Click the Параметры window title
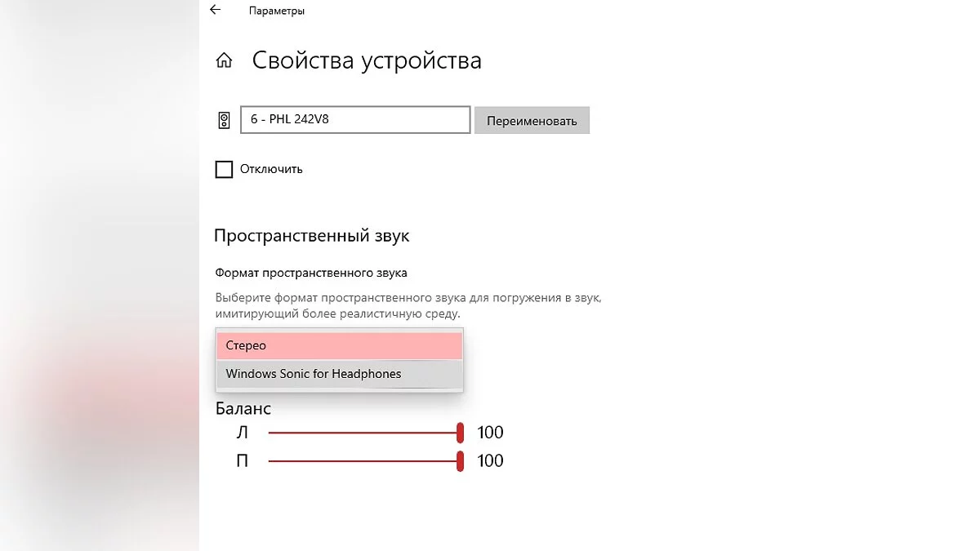The height and width of the screenshot is (551, 980). (x=277, y=11)
